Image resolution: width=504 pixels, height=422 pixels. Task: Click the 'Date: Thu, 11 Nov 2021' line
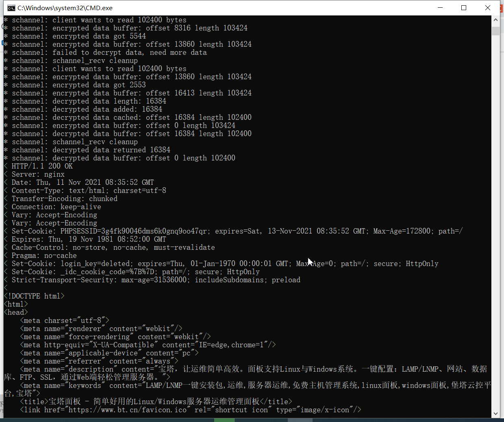pyautogui.click(x=79, y=182)
